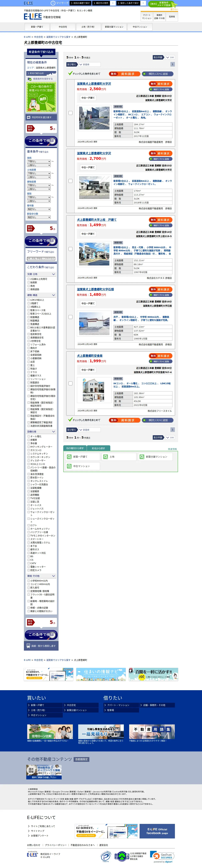Open the 駐車場 rental tab
The width and height of the screenshot is (202, 868).
pos(172,16)
